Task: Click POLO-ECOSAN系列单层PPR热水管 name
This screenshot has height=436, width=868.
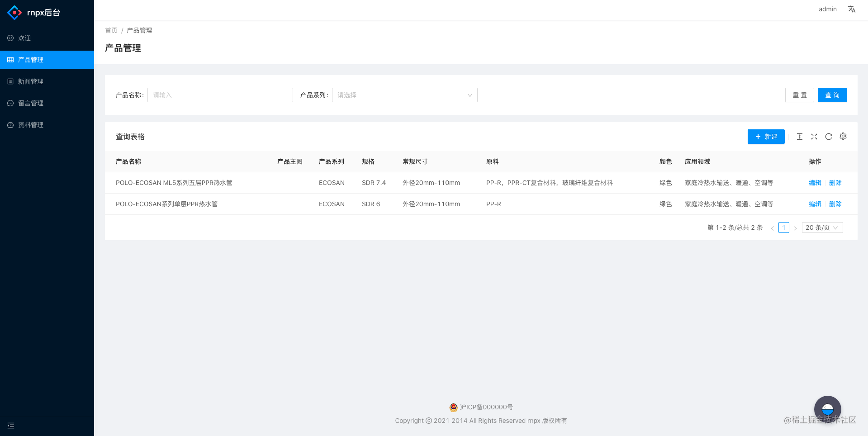Action: tap(166, 204)
